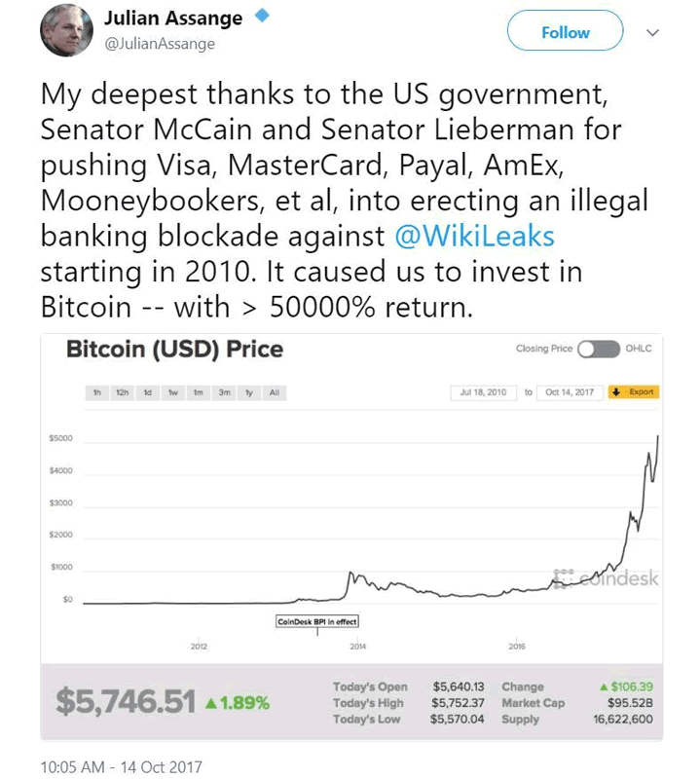
Task: Select the 12h time range
Action: [x=123, y=392]
